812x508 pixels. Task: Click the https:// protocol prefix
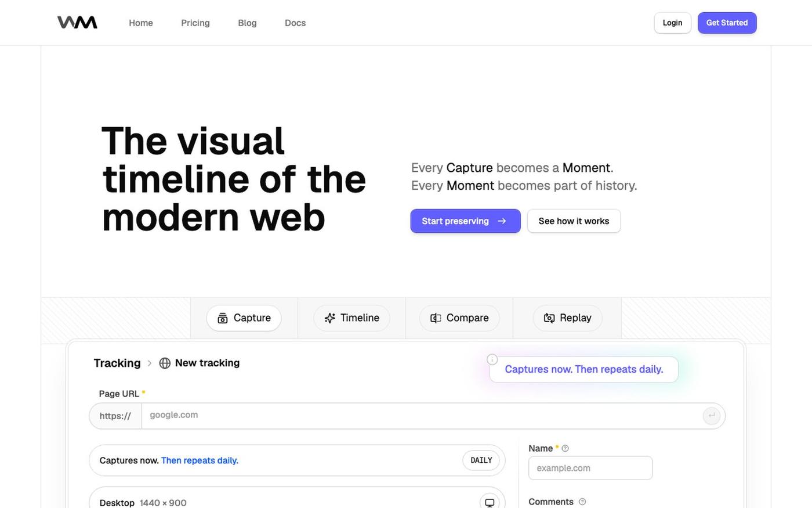click(x=115, y=416)
